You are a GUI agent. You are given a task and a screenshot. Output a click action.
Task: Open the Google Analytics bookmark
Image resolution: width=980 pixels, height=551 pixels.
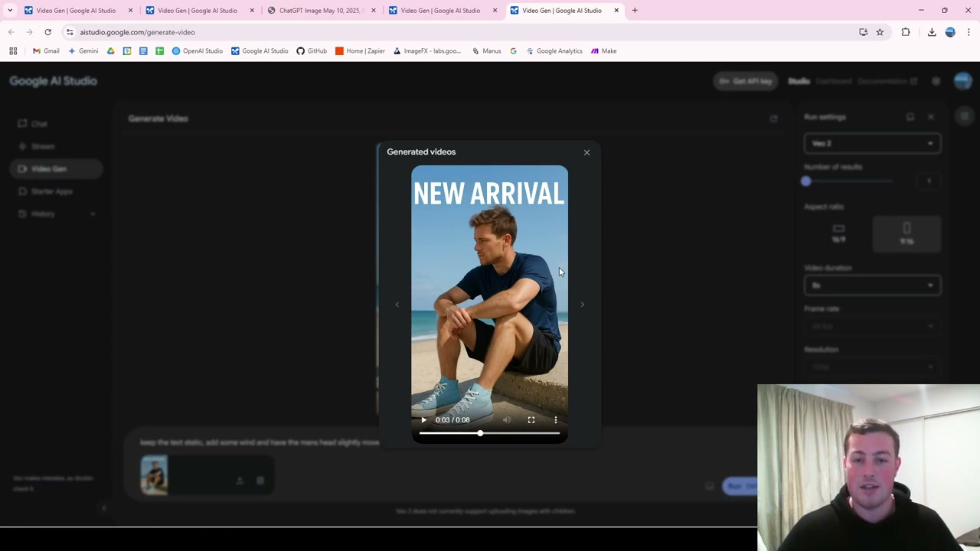[x=554, y=51]
